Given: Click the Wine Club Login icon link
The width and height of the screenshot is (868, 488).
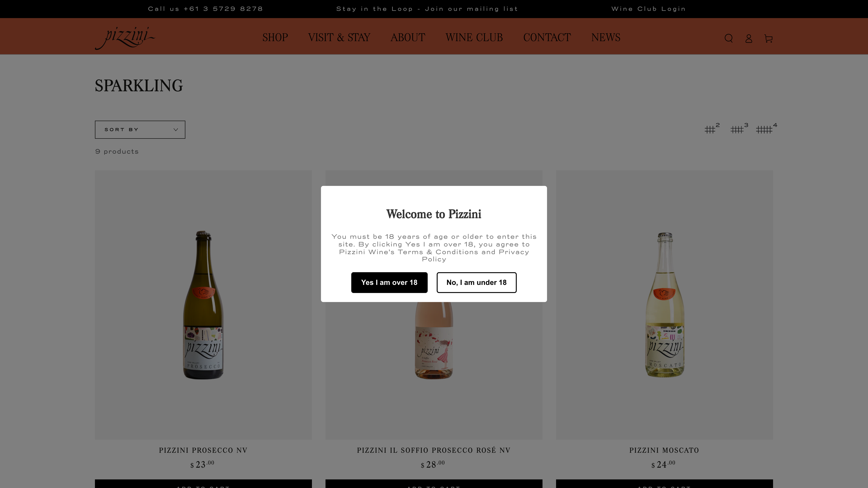Looking at the screenshot, I should pos(649,8).
